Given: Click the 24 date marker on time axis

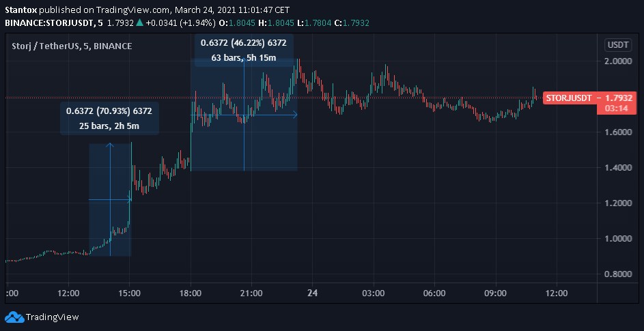Looking at the screenshot, I should point(312,293).
